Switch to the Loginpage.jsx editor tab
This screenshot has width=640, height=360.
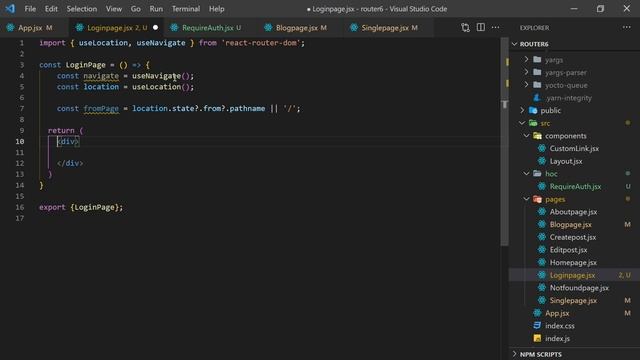pyautogui.click(x=116, y=28)
